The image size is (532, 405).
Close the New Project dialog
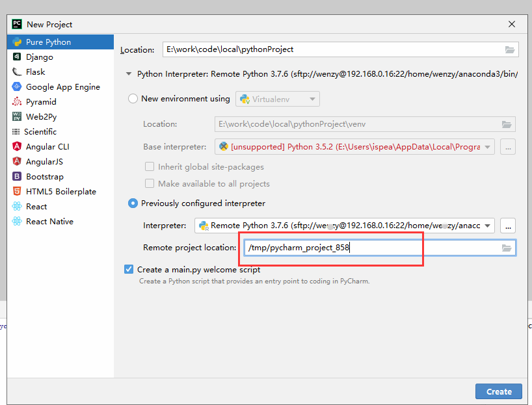[512, 24]
